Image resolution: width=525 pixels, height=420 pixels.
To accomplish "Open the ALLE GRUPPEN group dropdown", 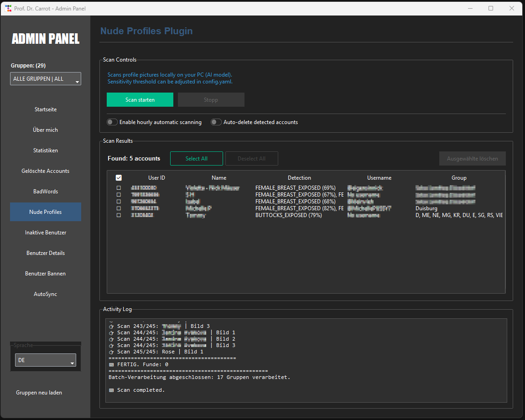I will point(46,79).
